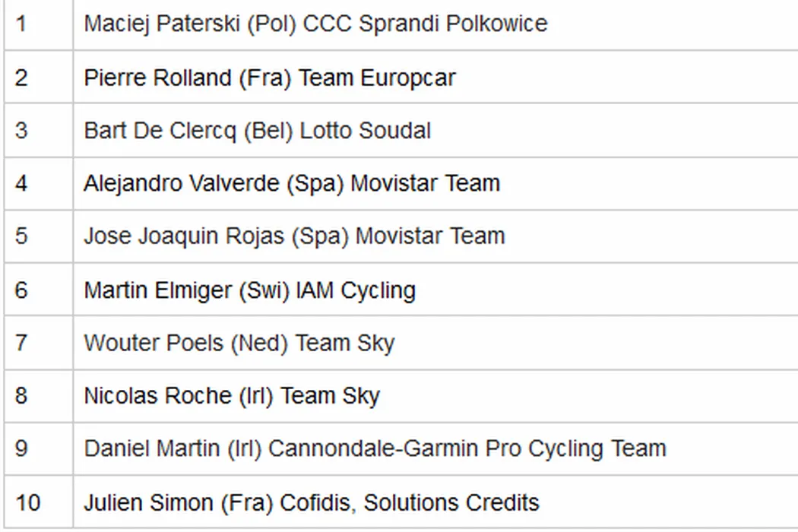Viewport: 798px width, 532px height.
Task: Select the rank 9 position cell
Action: click(21, 448)
